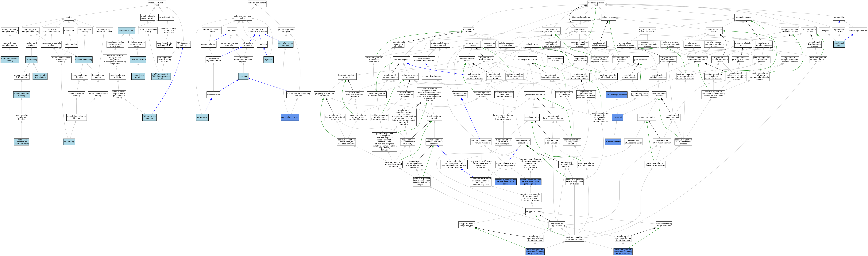This screenshot has width=868, height=256.
Task: Click the 'isotype switching' node
Action: 534,212
